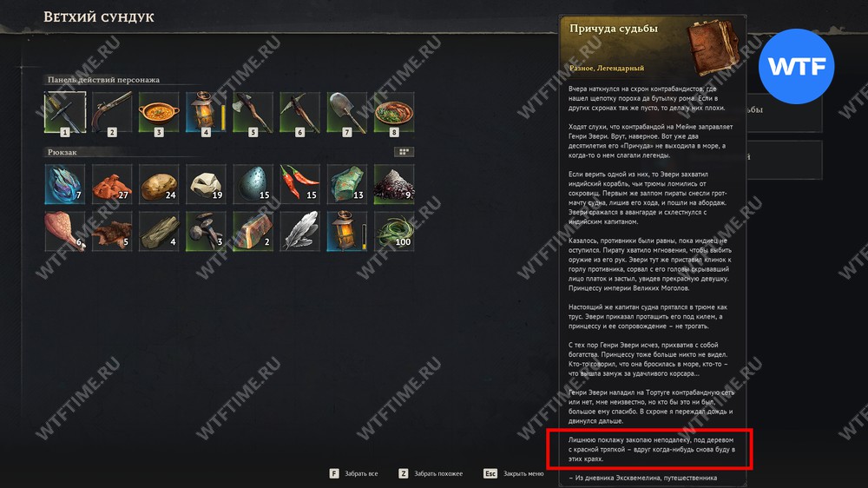Select the shovel in action slot 7
Screen dimensions: 868x488
(x=347, y=112)
